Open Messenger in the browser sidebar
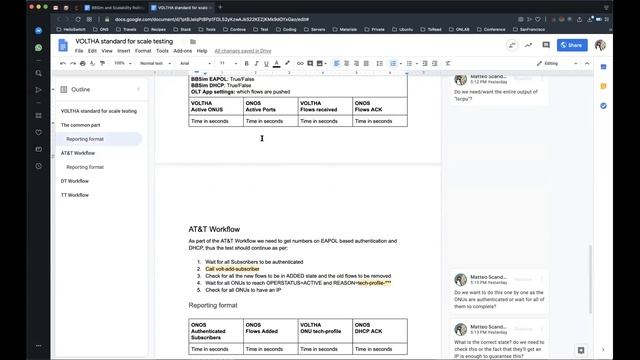 coord(38,31)
